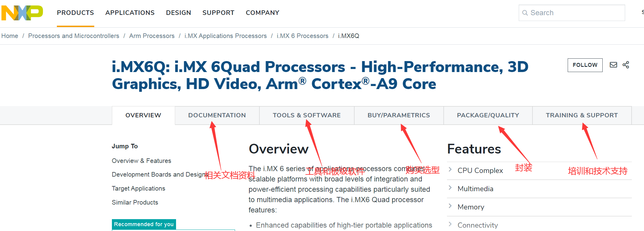Jump to Development Boards and Designs
Screen dimensions: 644x231
coord(160,174)
